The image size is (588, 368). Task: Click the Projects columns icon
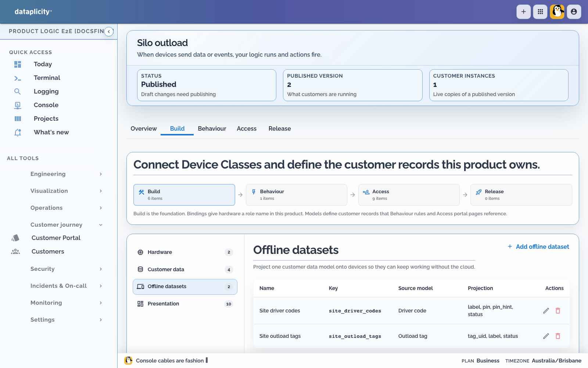click(18, 119)
